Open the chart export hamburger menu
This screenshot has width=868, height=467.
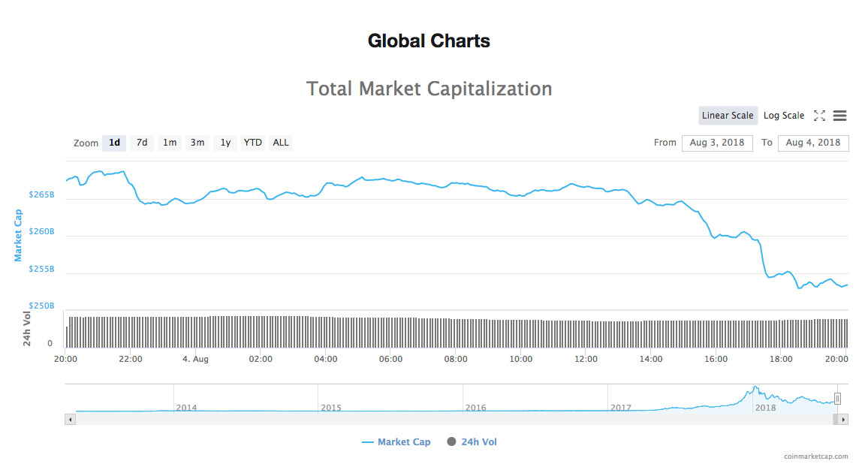point(839,116)
